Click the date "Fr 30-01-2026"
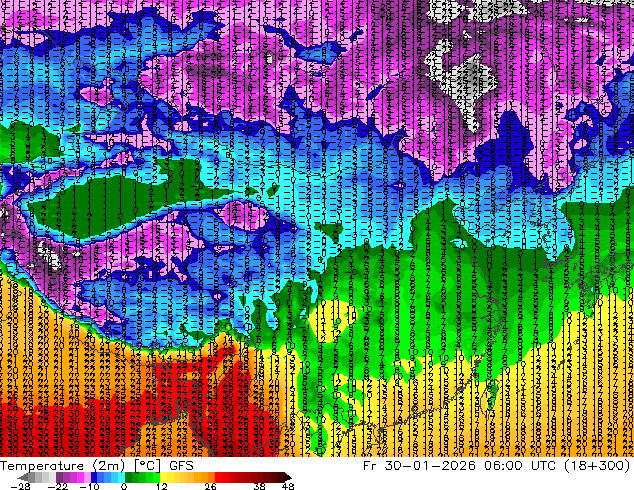 coord(419,466)
